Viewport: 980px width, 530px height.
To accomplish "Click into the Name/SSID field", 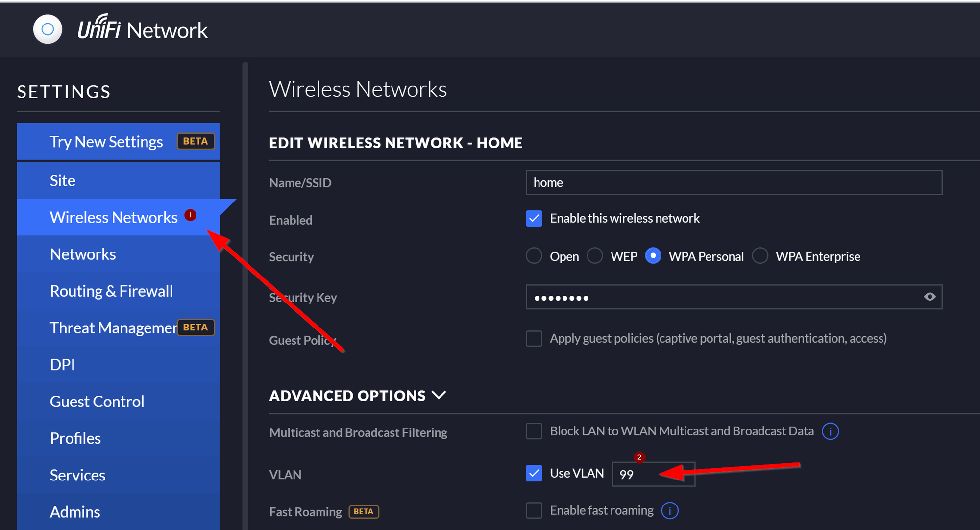I will click(734, 182).
